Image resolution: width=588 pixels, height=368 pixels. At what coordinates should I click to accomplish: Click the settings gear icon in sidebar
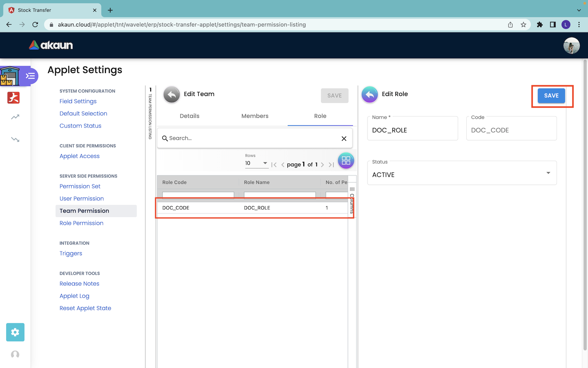(15, 332)
